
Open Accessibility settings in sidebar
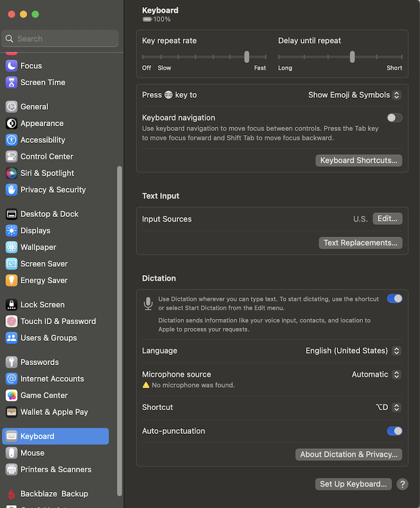point(46,140)
